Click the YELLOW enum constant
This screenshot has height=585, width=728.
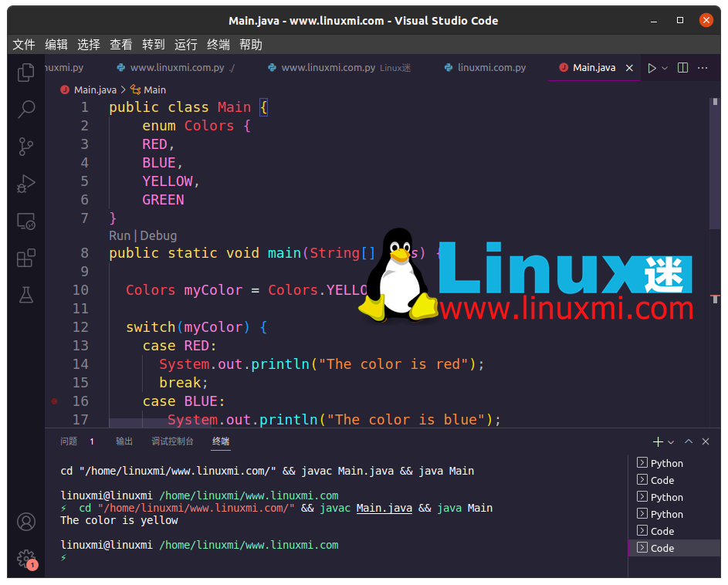pyautogui.click(x=168, y=181)
